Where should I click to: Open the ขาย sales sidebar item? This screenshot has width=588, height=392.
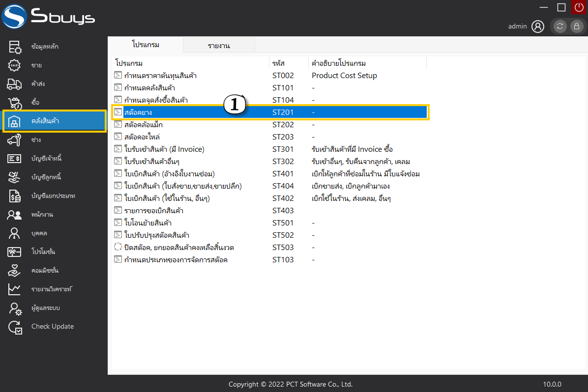tap(36, 65)
